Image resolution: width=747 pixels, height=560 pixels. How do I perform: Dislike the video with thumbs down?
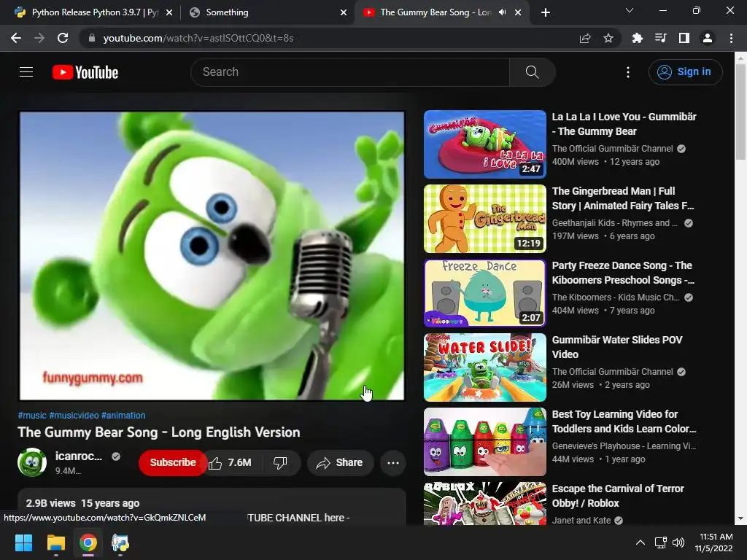(280, 462)
